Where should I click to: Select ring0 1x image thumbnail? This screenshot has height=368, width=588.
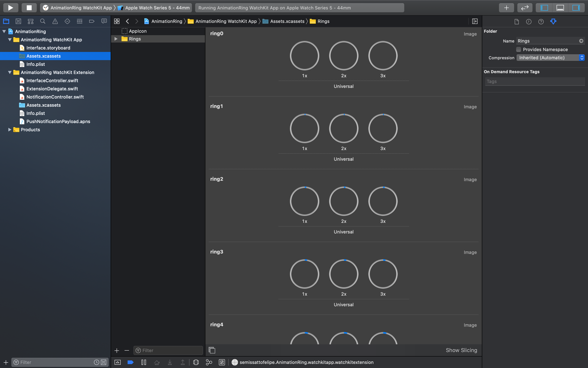pos(304,56)
